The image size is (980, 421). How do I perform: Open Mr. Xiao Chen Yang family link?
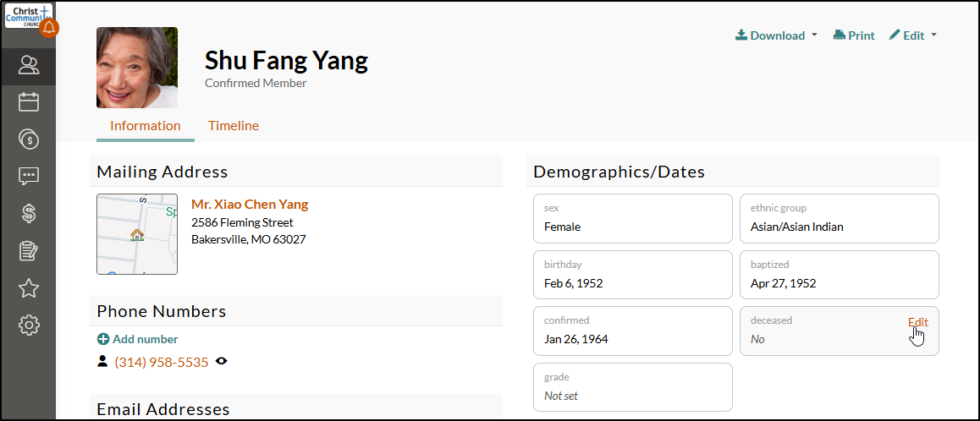pos(250,205)
